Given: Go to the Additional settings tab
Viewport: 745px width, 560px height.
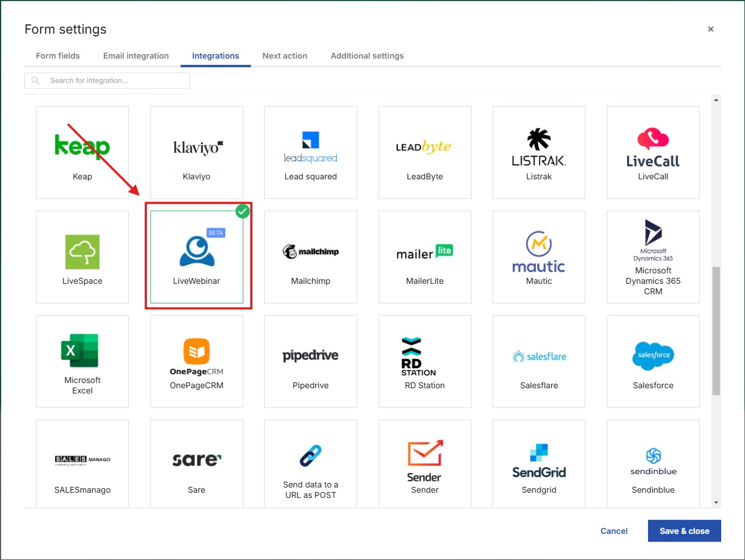Looking at the screenshot, I should (x=367, y=56).
